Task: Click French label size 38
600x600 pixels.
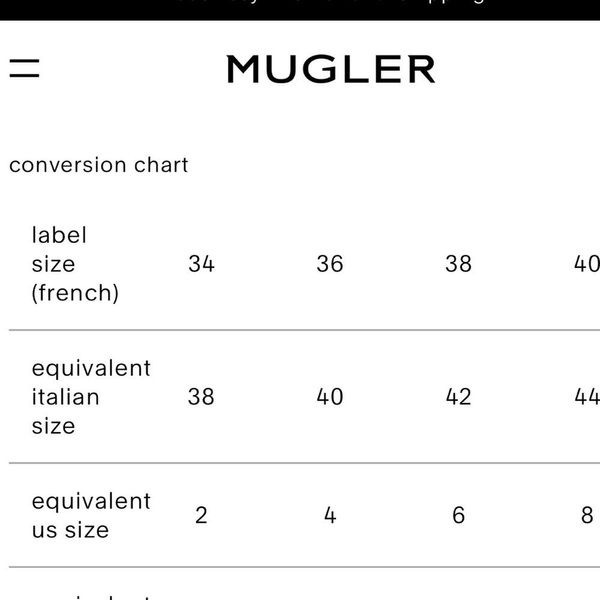Action: pyautogui.click(x=458, y=264)
